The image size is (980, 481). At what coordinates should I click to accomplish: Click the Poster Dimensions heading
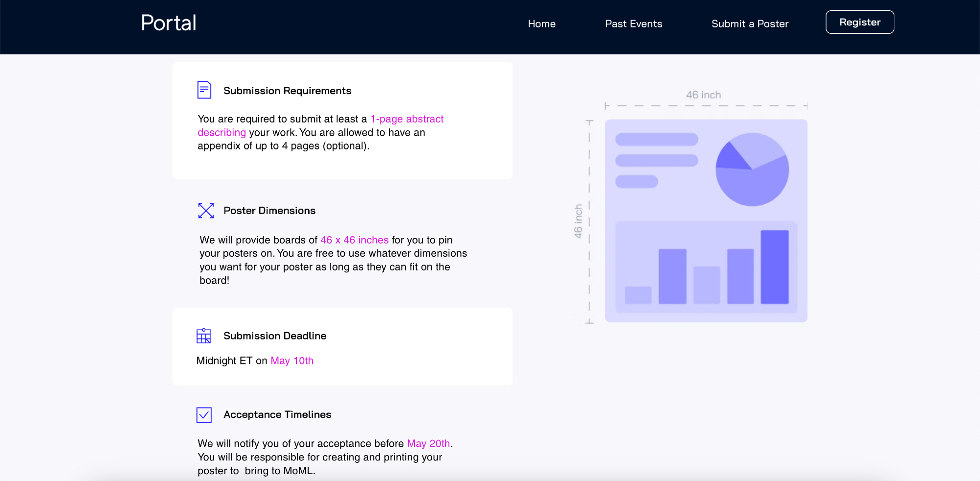click(269, 211)
